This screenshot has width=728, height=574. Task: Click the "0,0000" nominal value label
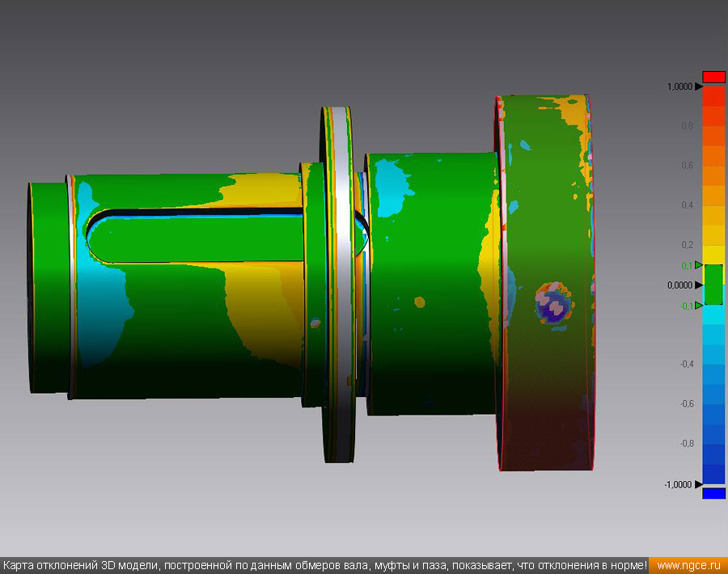(x=679, y=285)
